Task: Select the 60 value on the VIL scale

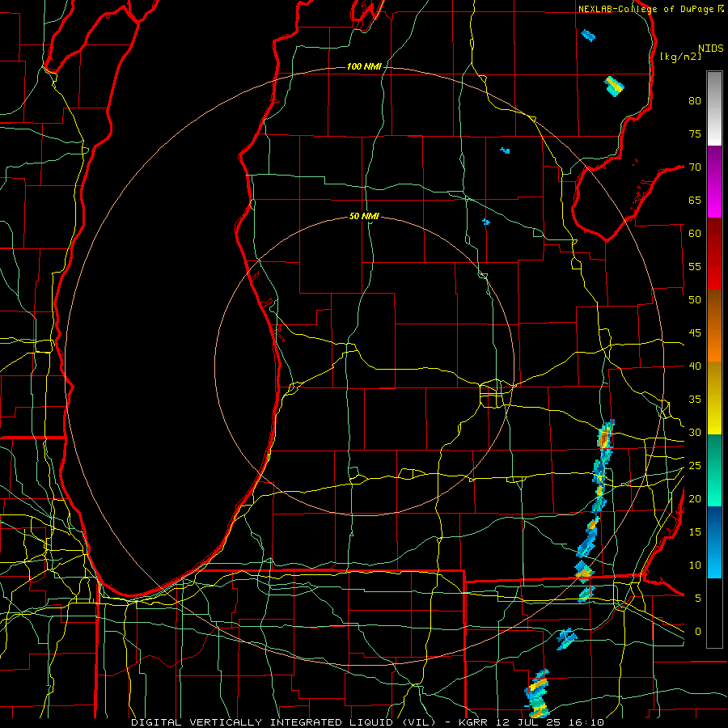Action: pos(695,234)
